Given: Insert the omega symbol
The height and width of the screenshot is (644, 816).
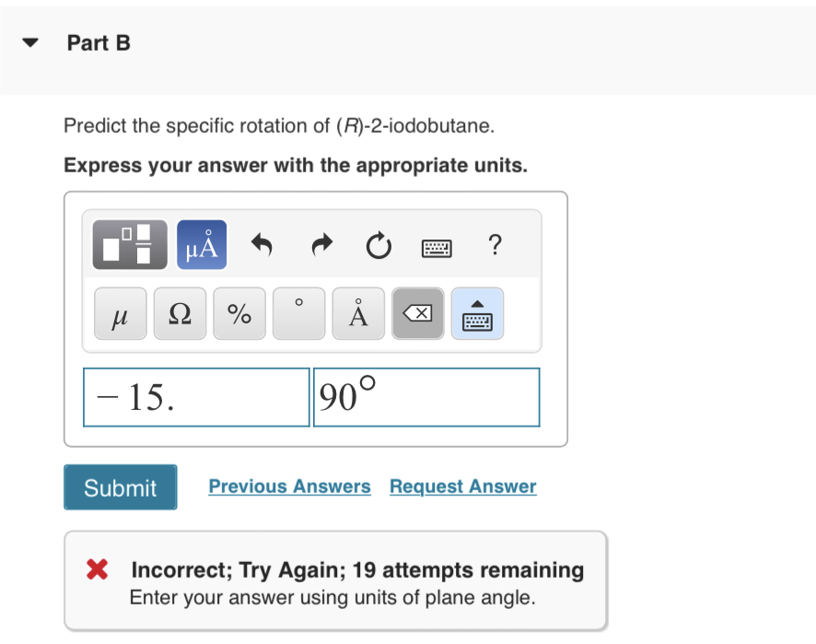Looking at the screenshot, I should pyautogui.click(x=180, y=313).
